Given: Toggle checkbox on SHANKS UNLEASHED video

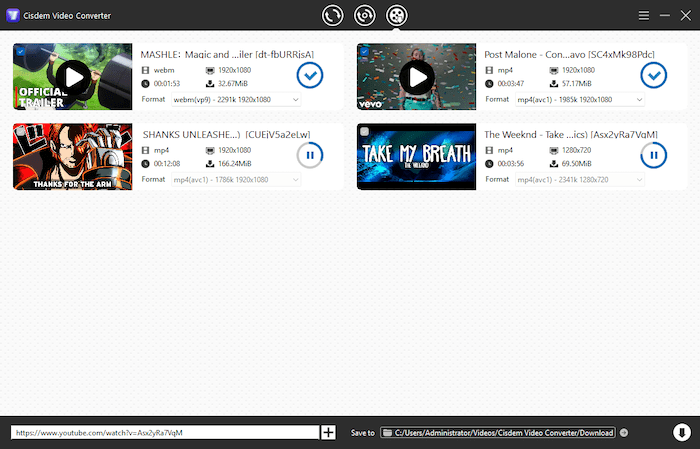Looking at the screenshot, I should tap(20, 131).
